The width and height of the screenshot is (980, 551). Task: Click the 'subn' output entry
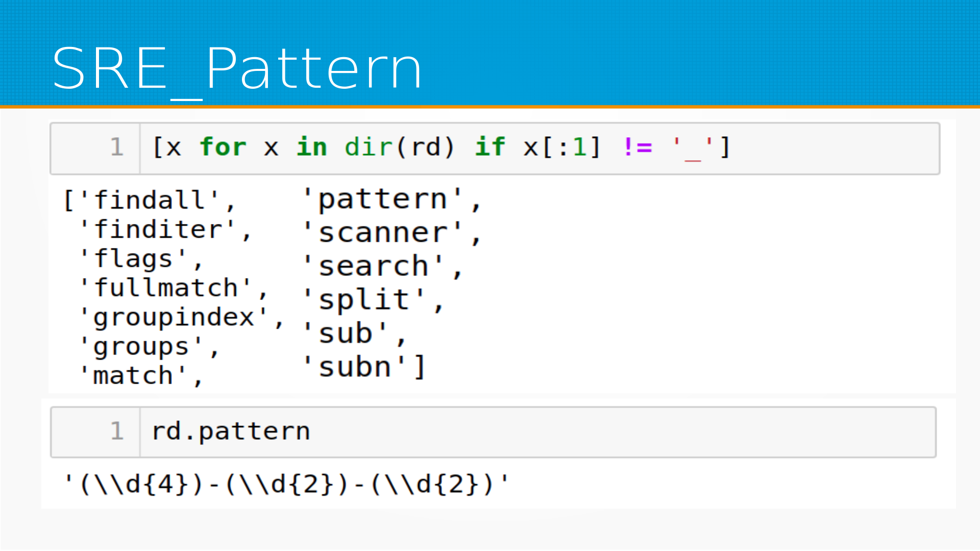(x=355, y=367)
